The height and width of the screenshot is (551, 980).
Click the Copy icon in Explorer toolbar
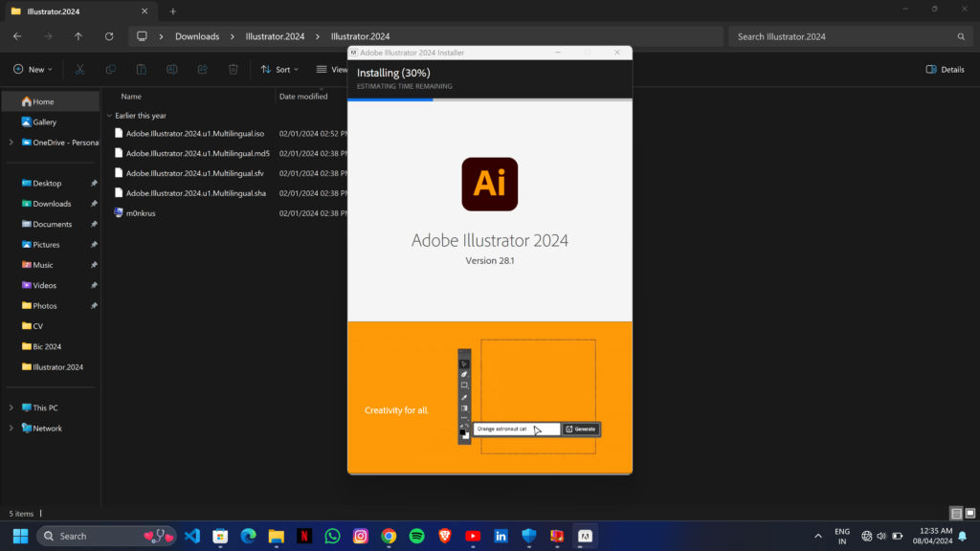click(111, 69)
